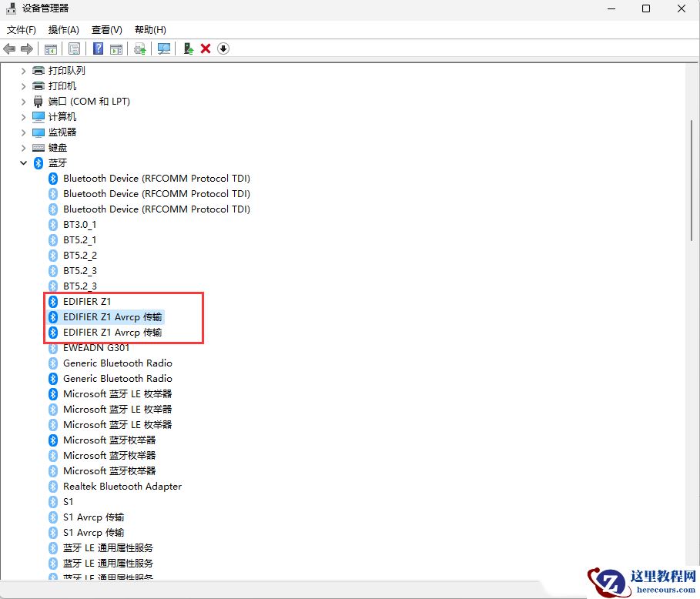Open the 文件(F) menu

pyautogui.click(x=21, y=29)
